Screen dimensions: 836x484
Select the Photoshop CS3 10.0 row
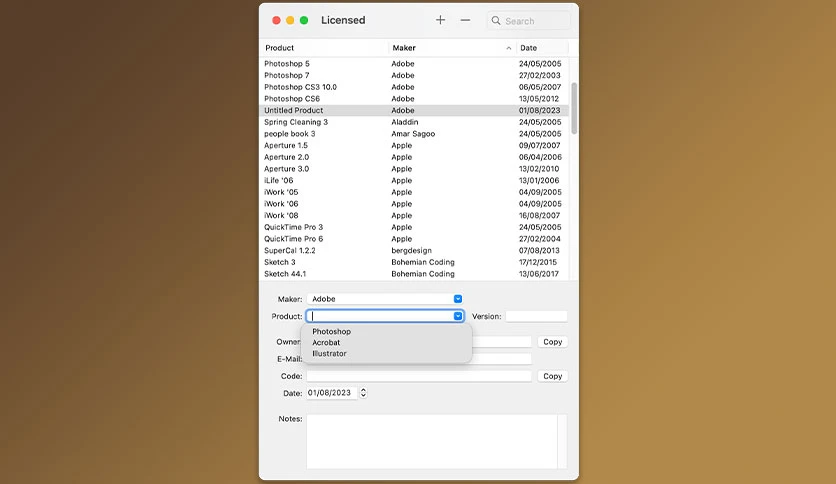[x=414, y=87]
